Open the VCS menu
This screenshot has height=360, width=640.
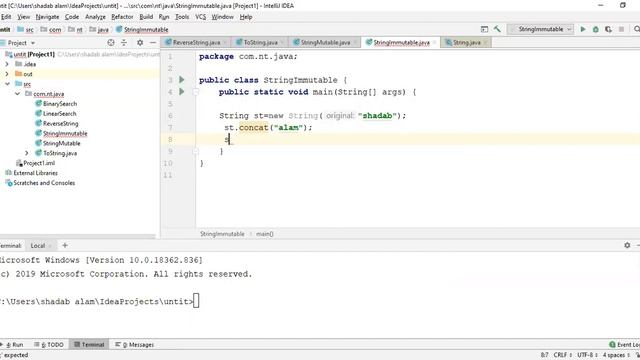(x=200, y=17)
